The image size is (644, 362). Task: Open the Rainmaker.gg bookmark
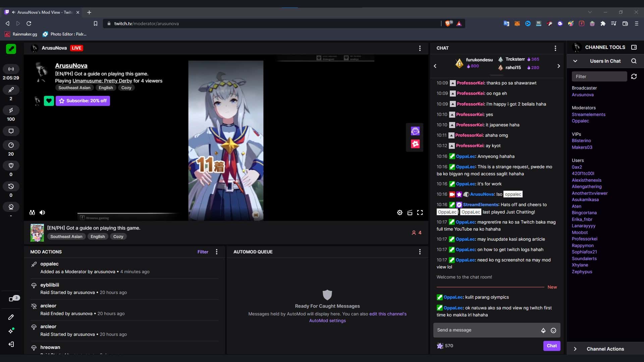pyautogui.click(x=21, y=34)
